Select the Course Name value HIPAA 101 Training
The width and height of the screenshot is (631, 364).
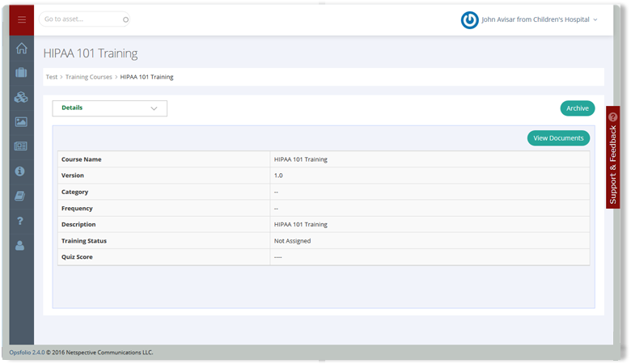click(x=301, y=159)
